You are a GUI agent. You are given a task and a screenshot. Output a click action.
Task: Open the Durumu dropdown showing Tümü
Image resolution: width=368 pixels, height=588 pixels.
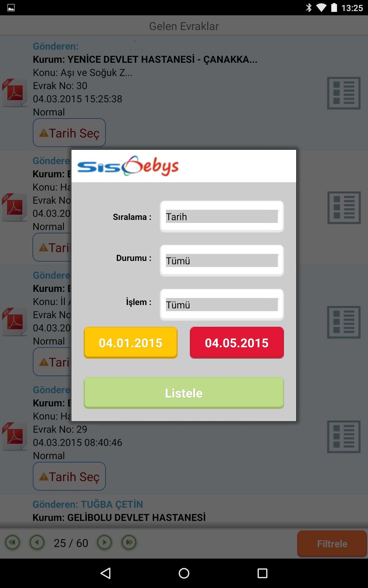point(222,261)
